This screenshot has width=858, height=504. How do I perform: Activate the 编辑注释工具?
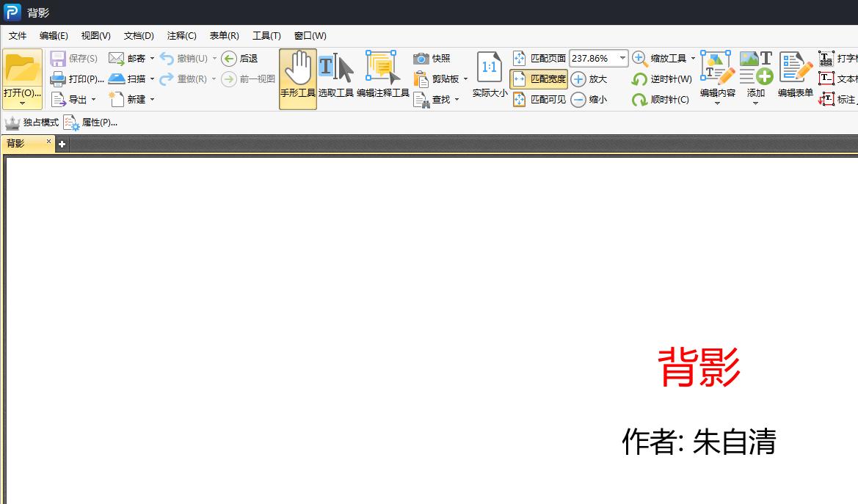tap(381, 73)
